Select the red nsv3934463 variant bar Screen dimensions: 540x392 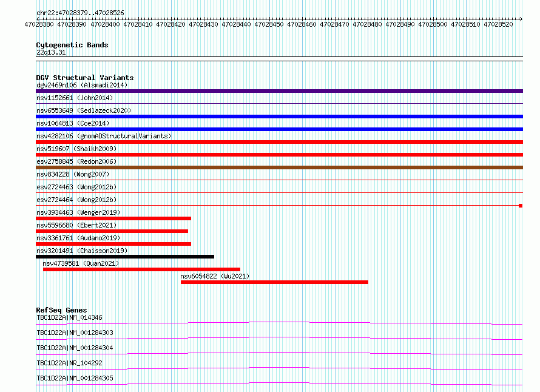point(113,218)
